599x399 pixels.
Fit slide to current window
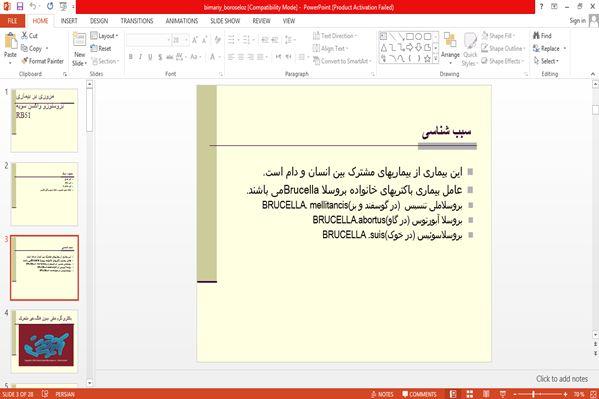tap(593, 394)
